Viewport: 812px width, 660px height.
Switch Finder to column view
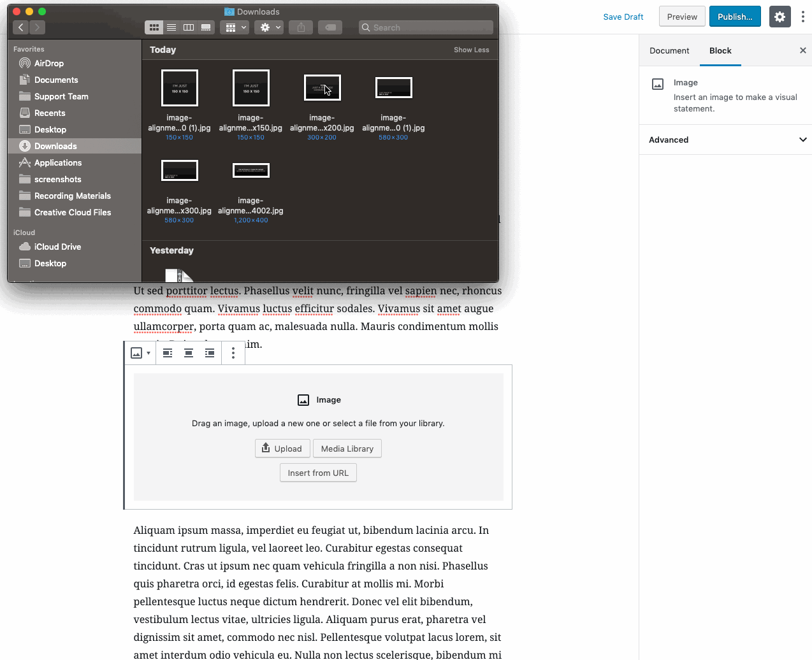pos(188,27)
